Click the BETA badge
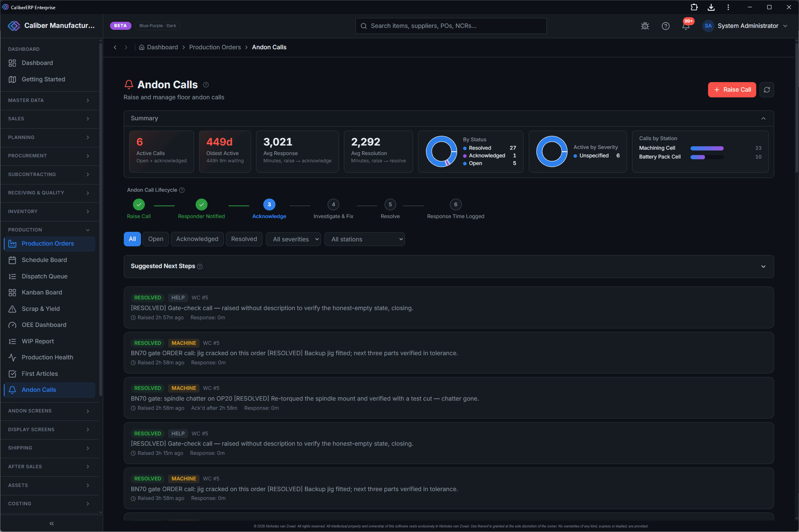The image size is (799, 532). (x=120, y=26)
